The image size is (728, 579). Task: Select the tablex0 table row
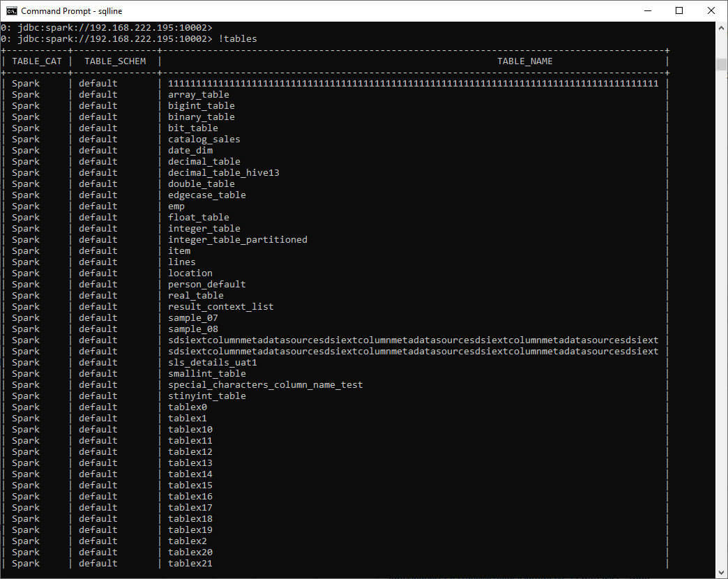pos(187,407)
